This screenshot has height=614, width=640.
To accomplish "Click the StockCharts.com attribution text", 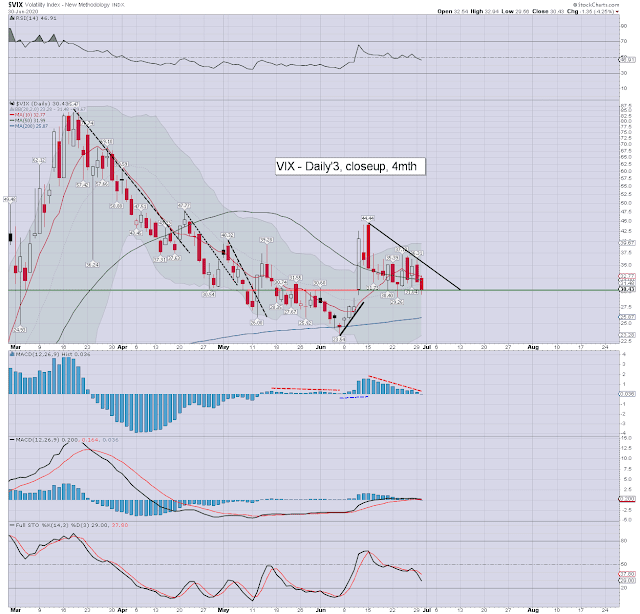I will 596,4.
